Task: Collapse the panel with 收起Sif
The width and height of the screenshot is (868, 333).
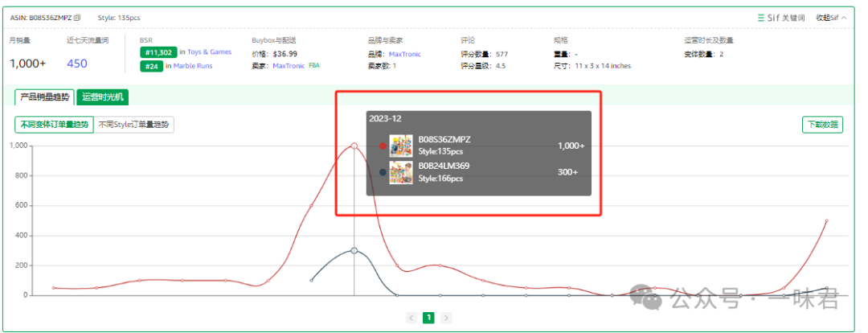Action: click(x=831, y=18)
